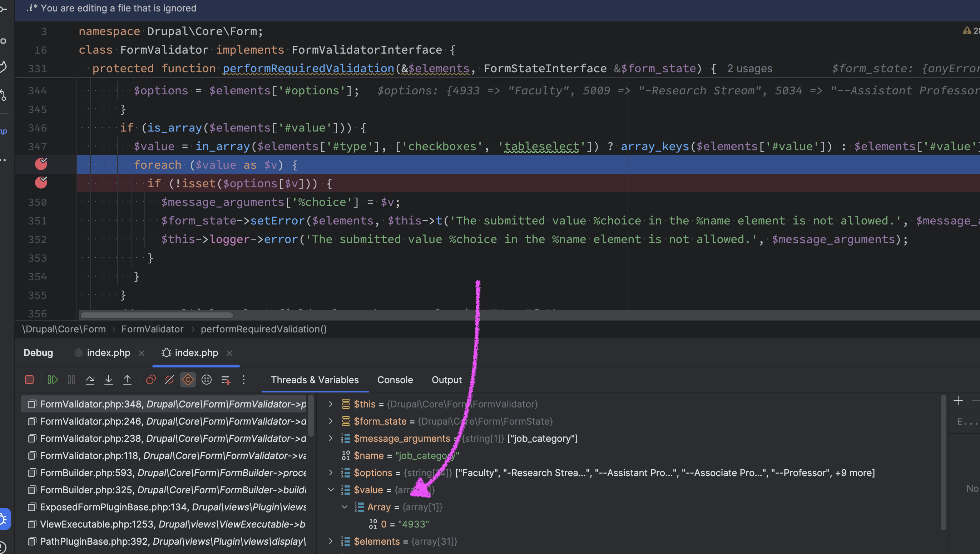The image size is (980, 554).
Task: Click the FormValidator breadcrumb
Action: pyautogui.click(x=152, y=329)
